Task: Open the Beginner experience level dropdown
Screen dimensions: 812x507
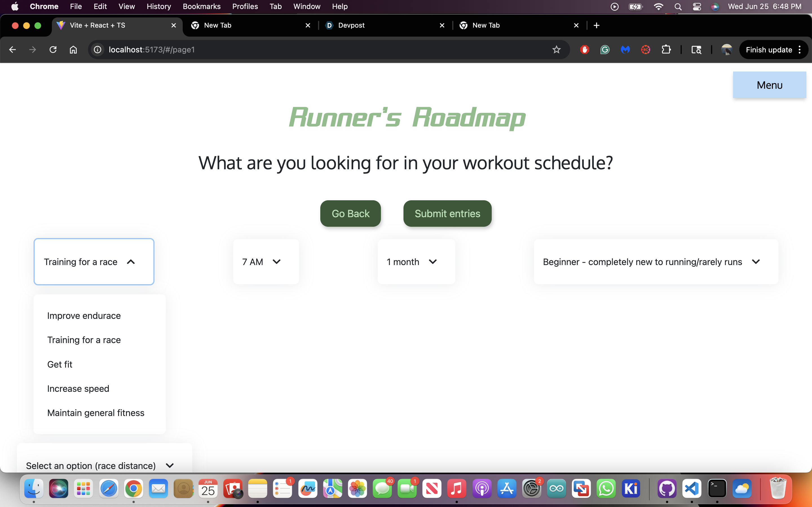Action: 656,262
